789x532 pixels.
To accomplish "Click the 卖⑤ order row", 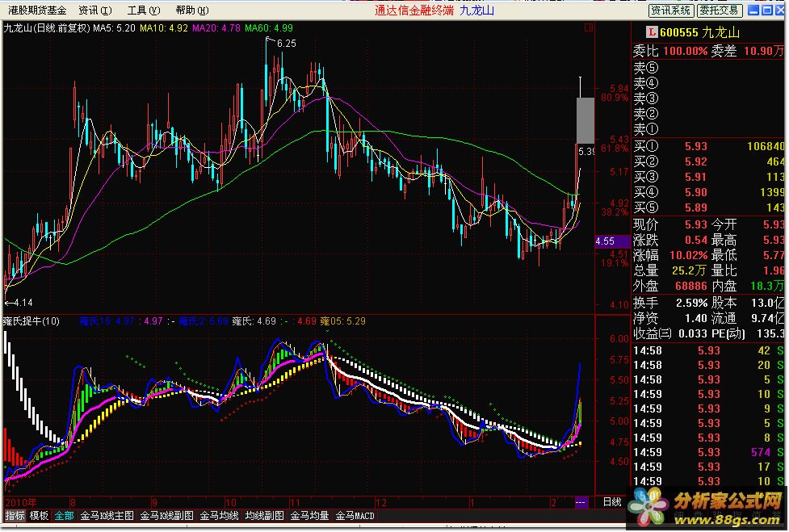I will [708, 68].
